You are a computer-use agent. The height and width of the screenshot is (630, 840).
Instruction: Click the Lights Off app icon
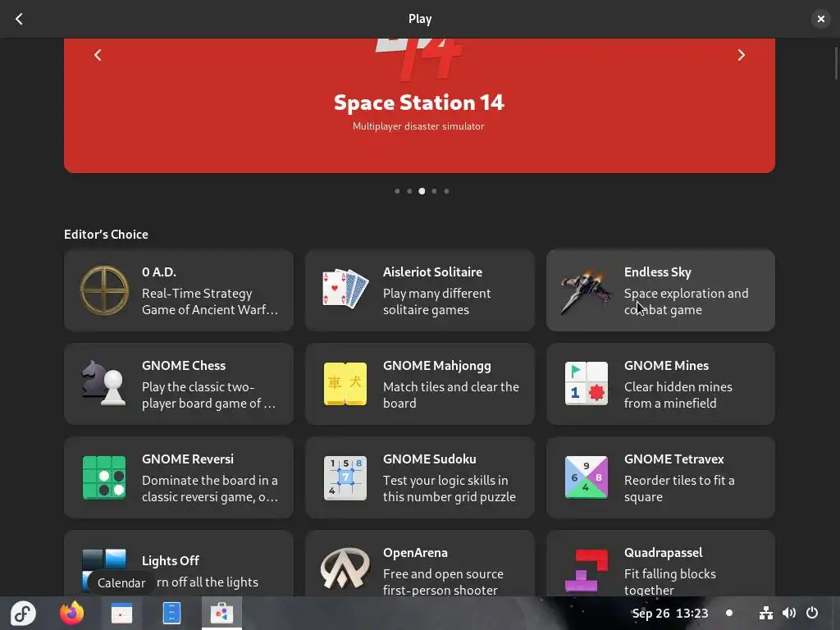[x=104, y=569]
